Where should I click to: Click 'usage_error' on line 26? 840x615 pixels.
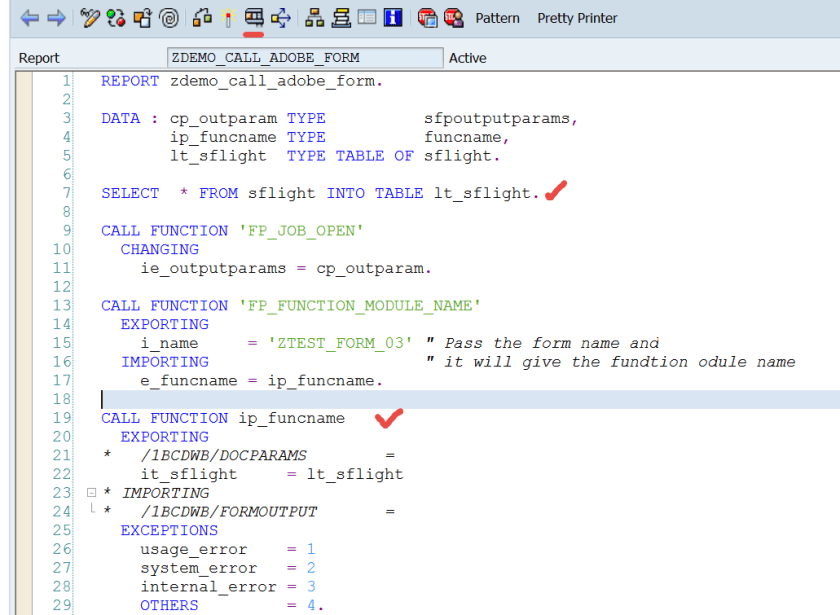point(194,550)
